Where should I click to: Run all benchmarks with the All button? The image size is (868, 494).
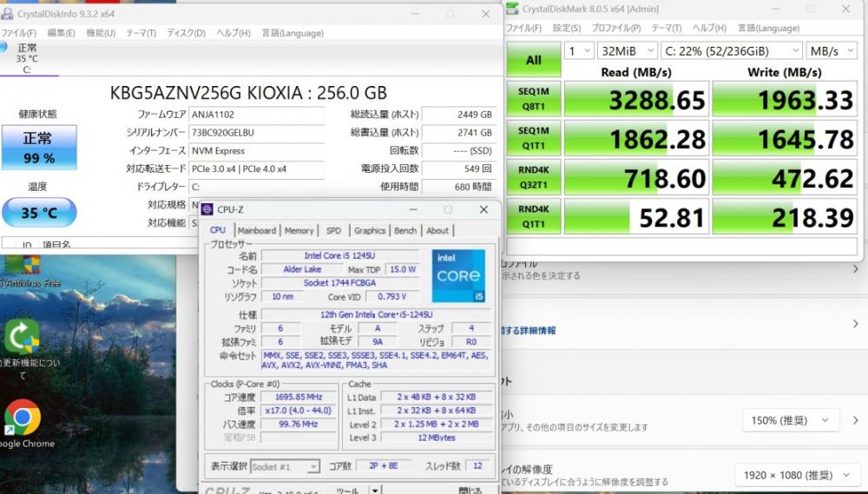pos(534,60)
